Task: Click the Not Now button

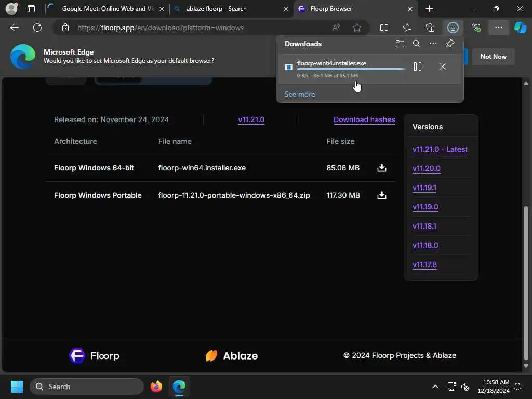Action: point(494,57)
